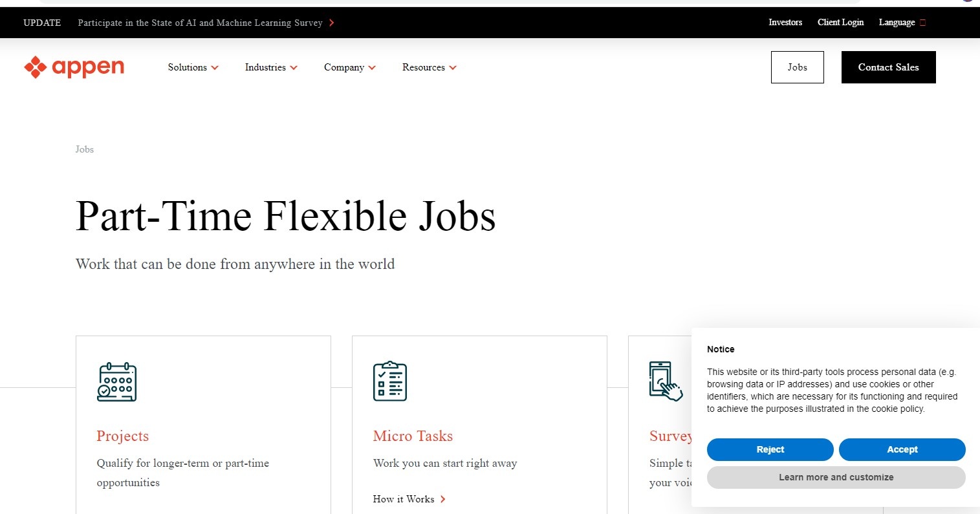The image size is (980, 514).
Task: Click the small icon beside Language
Action: 922,23
